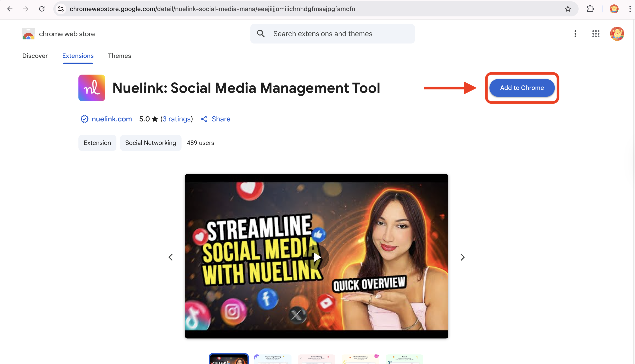635x364 pixels.
Task: Show previous carousel slide
Action: [171, 257]
